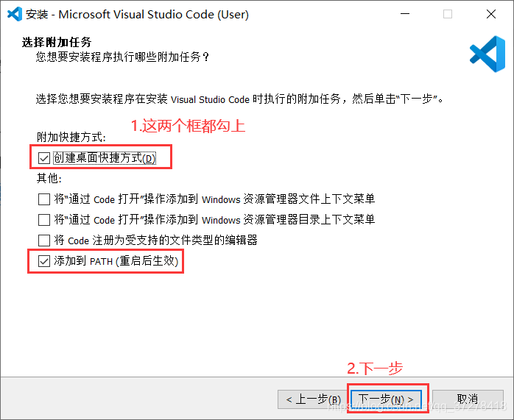The image size is (514, 420).
Task: Check register Code as editor for supported file types
Action: tap(44, 241)
